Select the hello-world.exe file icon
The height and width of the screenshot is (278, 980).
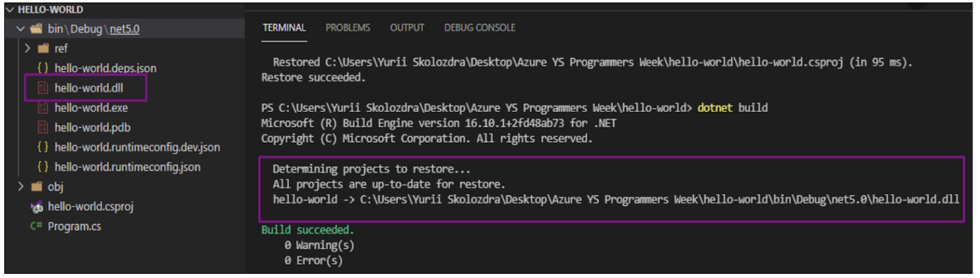(x=42, y=108)
